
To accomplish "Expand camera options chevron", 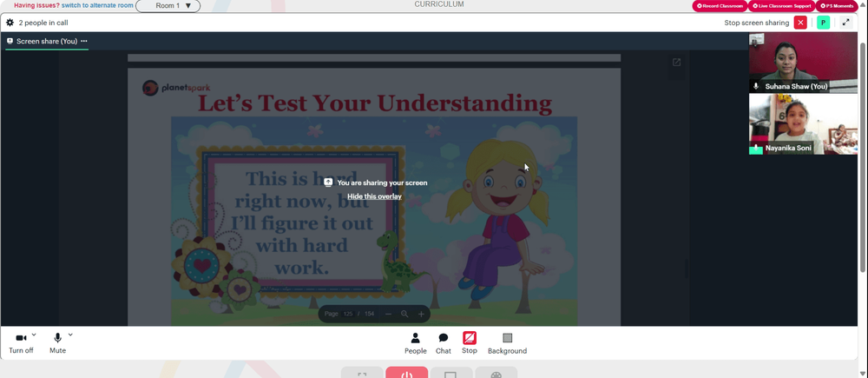I will (x=34, y=335).
